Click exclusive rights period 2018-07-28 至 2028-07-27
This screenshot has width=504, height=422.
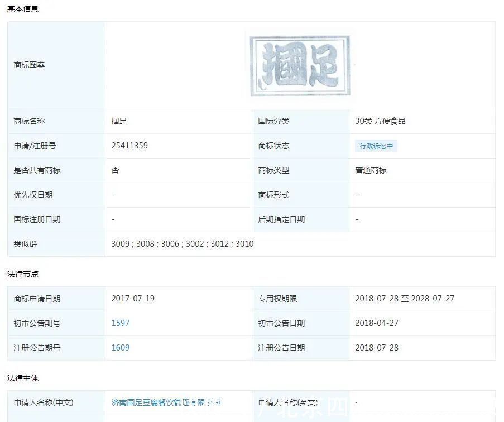[405, 299]
